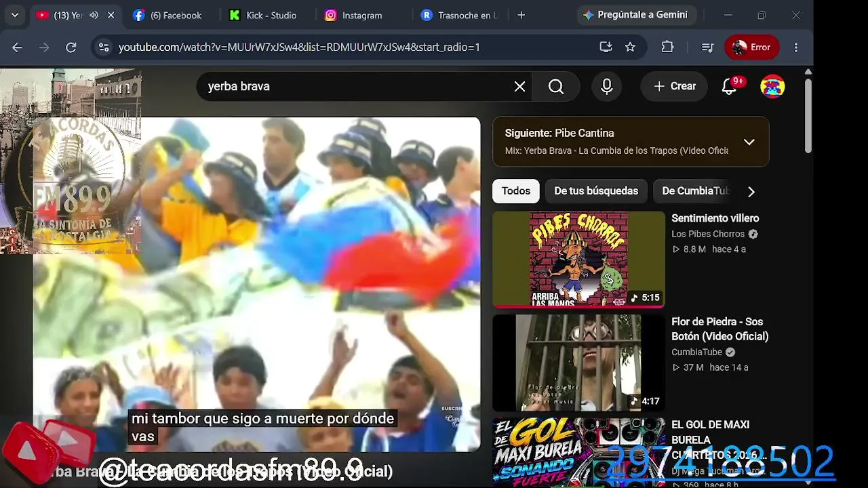This screenshot has height=488, width=868.
Task: Select the Todos filter chip
Action: [x=516, y=191]
